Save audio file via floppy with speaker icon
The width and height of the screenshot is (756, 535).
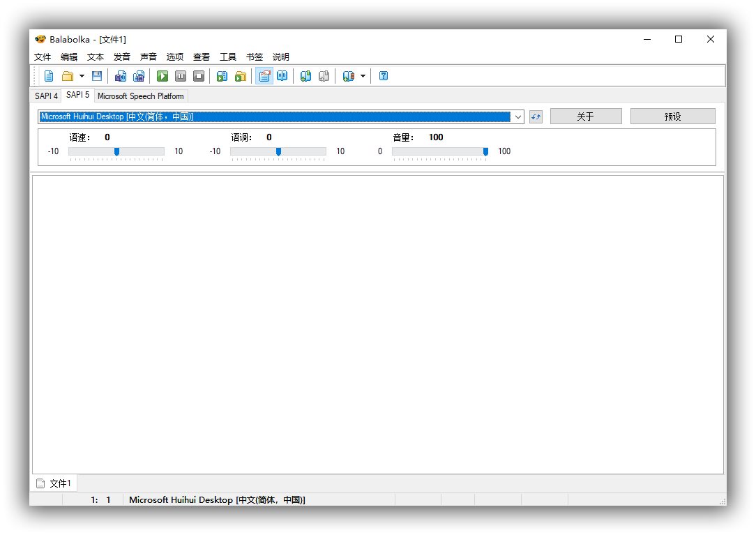click(121, 76)
